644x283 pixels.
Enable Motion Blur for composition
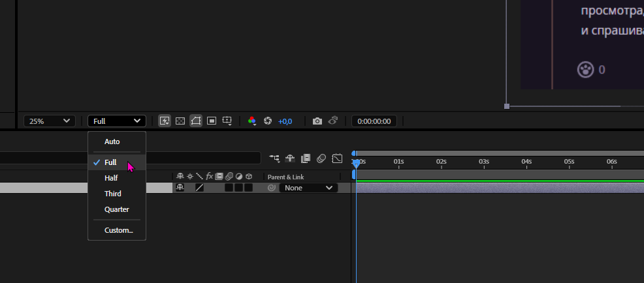(x=321, y=158)
